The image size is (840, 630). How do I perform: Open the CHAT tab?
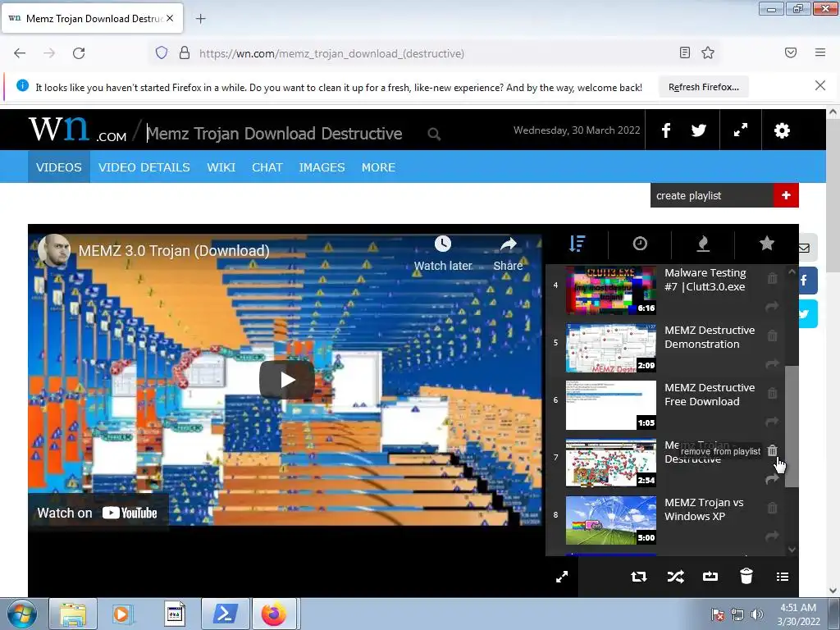[x=267, y=167]
